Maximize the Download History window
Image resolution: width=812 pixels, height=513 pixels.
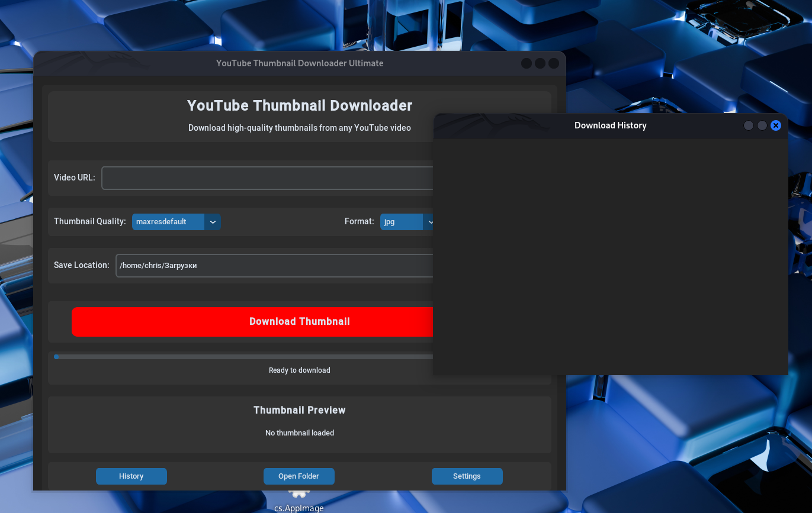click(x=762, y=125)
